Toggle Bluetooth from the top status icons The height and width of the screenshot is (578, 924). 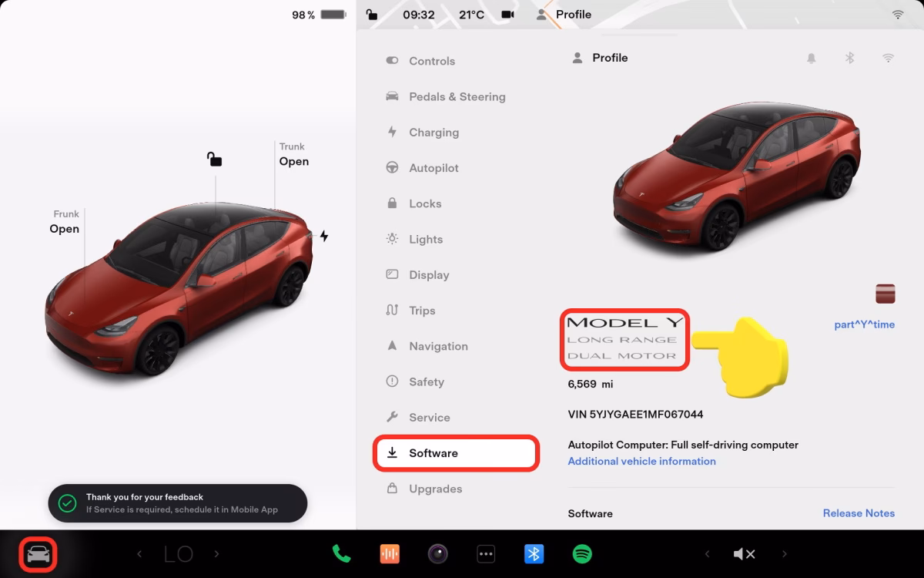(x=849, y=57)
